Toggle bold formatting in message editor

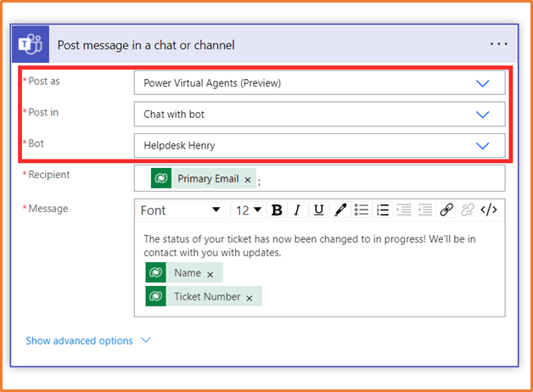[276, 210]
